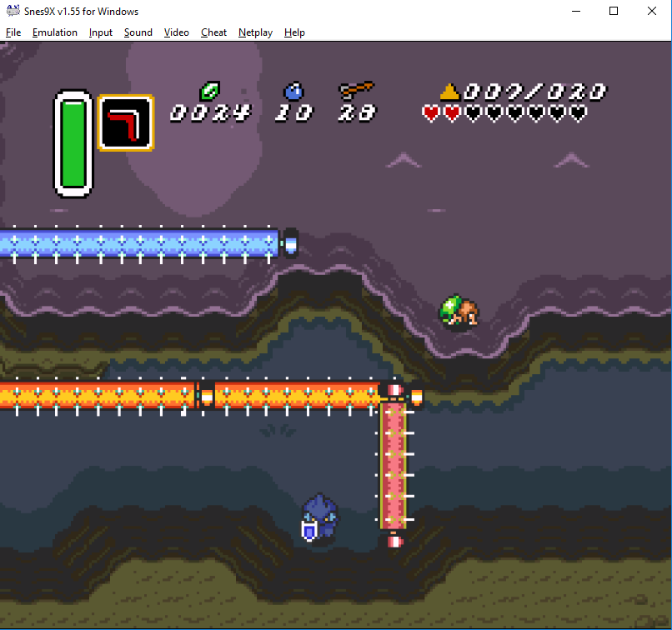This screenshot has width=672, height=630.
Task: Click the blue armored soldier enemy
Action: 318,518
